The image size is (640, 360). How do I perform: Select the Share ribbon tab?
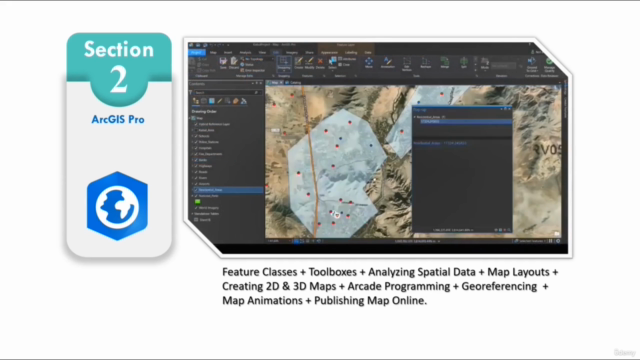pyautogui.click(x=309, y=53)
